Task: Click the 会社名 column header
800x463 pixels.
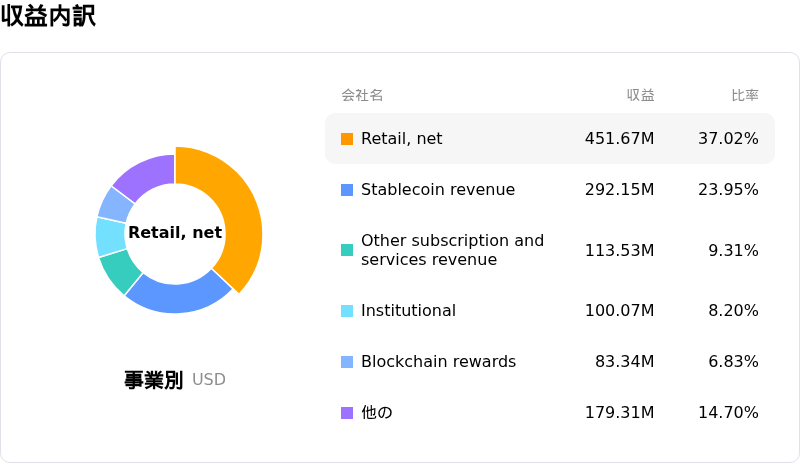Action: [x=362, y=95]
